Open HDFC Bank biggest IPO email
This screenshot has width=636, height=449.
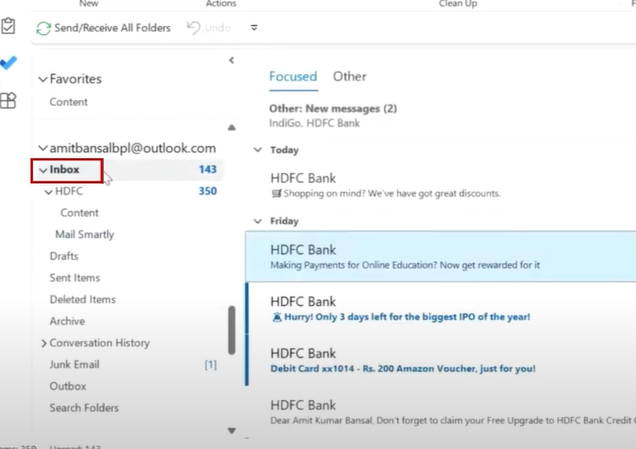pos(440,309)
